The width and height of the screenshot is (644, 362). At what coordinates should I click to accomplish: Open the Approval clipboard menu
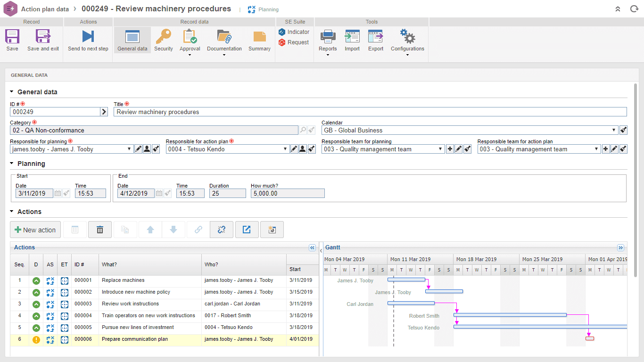pos(190,41)
